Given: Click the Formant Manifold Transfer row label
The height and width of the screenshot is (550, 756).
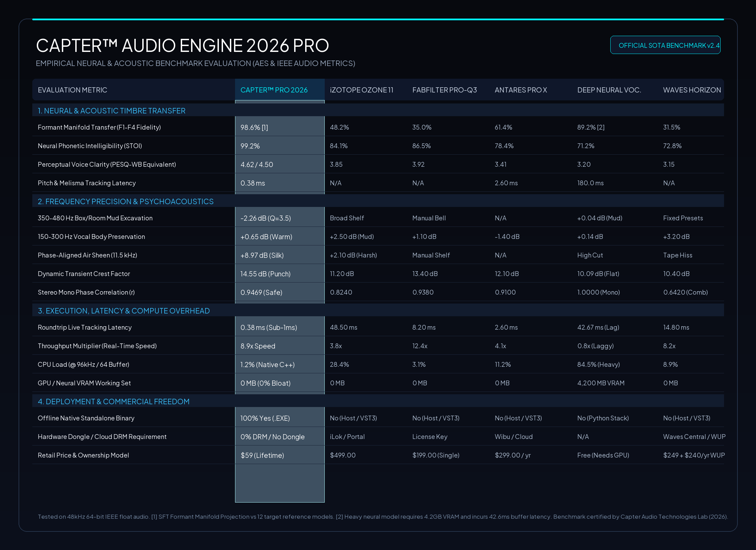Looking at the screenshot, I should (99, 127).
